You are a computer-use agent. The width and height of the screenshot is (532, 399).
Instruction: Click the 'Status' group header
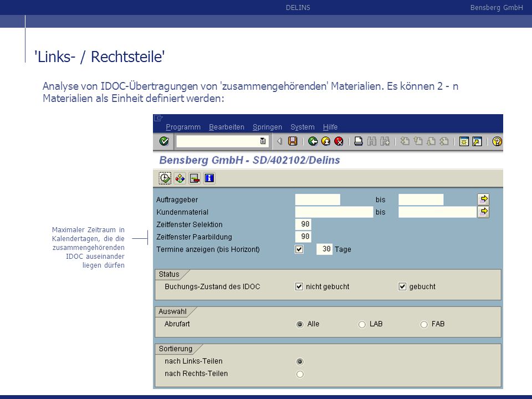169,274
